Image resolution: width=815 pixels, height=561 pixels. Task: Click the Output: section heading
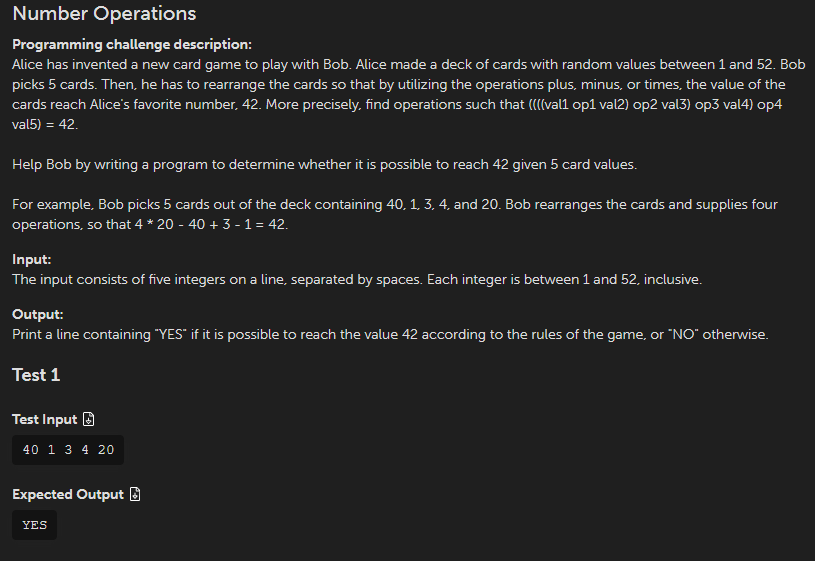click(37, 315)
